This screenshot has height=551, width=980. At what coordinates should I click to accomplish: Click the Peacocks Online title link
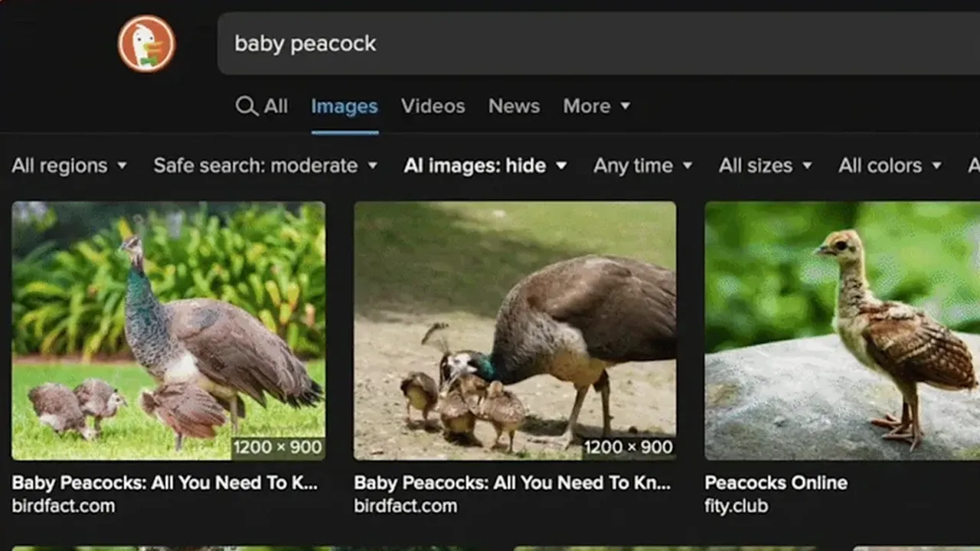point(776,483)
